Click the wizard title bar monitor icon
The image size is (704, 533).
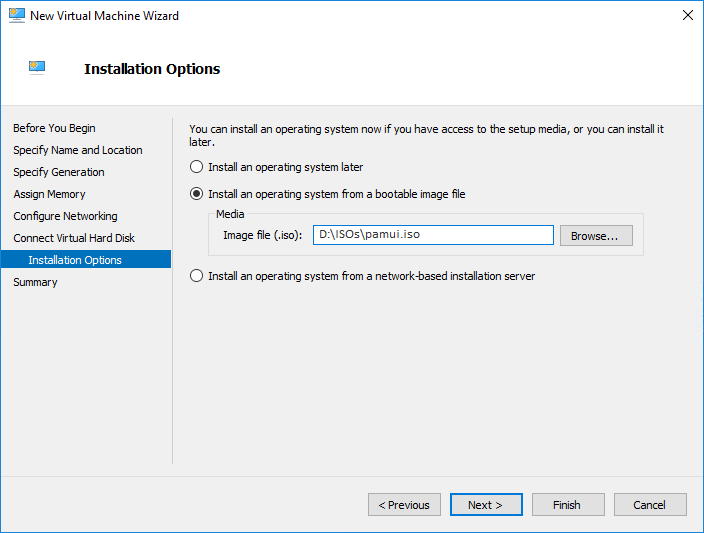pyautogui.click(x=17, y=15)
